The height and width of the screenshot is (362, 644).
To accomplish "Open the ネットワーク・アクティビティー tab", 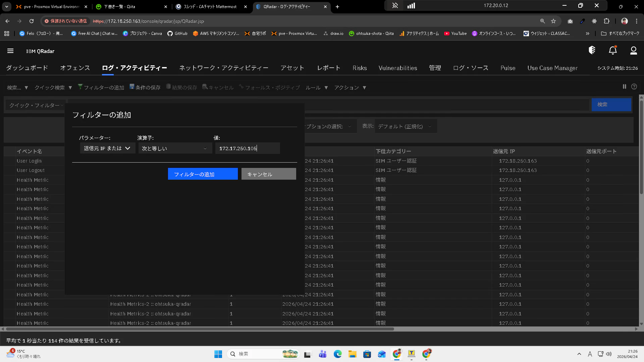I will point(223,68).
